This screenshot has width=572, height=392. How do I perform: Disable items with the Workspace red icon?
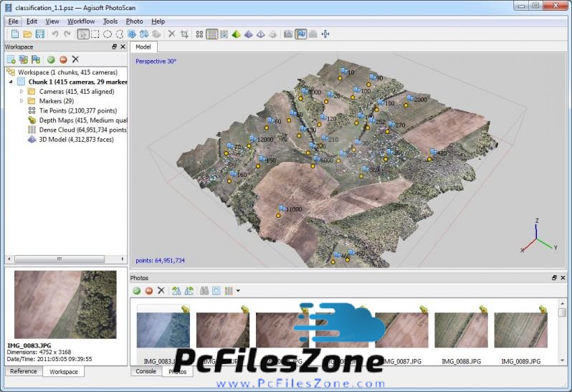(64, 59)
